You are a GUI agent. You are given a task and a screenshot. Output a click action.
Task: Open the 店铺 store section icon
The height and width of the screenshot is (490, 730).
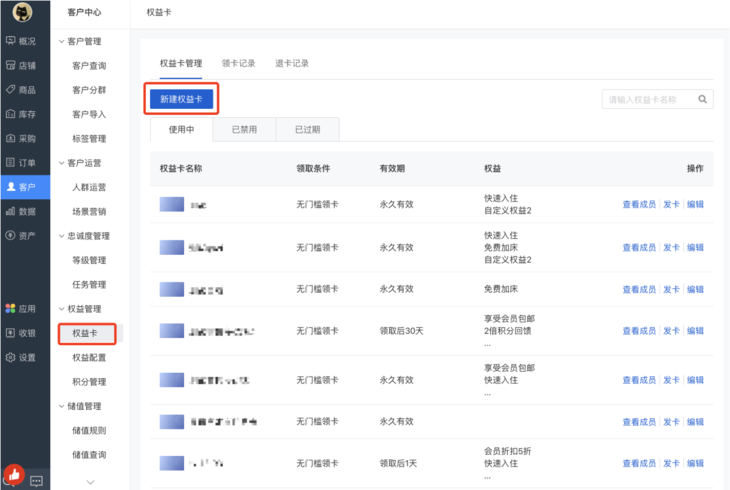point(11,65)
